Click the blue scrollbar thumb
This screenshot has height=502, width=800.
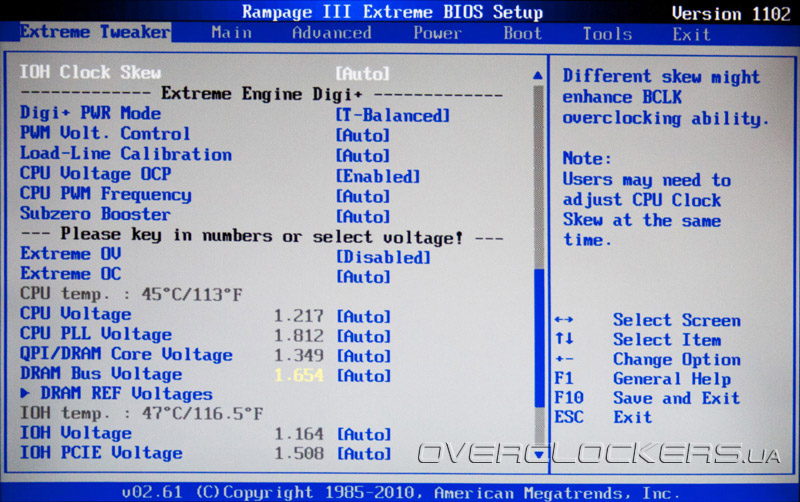[x=539, y=337]
